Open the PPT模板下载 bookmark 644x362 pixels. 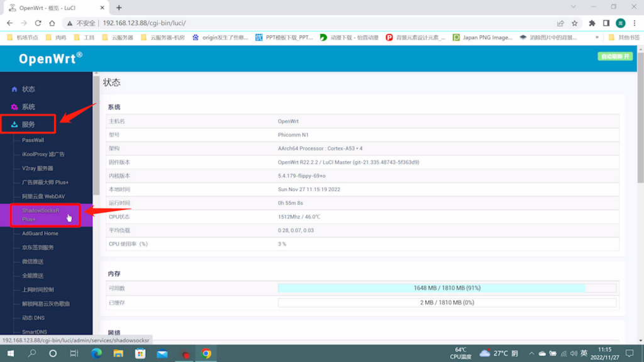pyautogui.click(x=284, y=37)
